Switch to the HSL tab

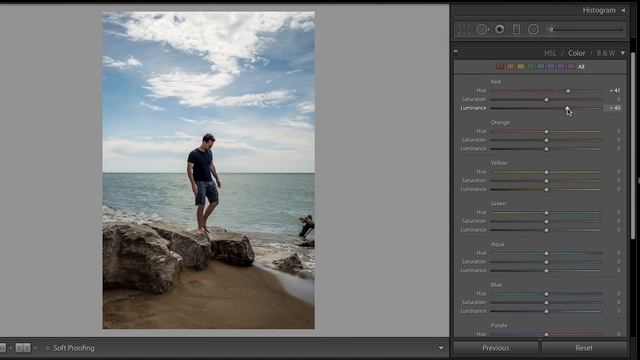(550, 53)
